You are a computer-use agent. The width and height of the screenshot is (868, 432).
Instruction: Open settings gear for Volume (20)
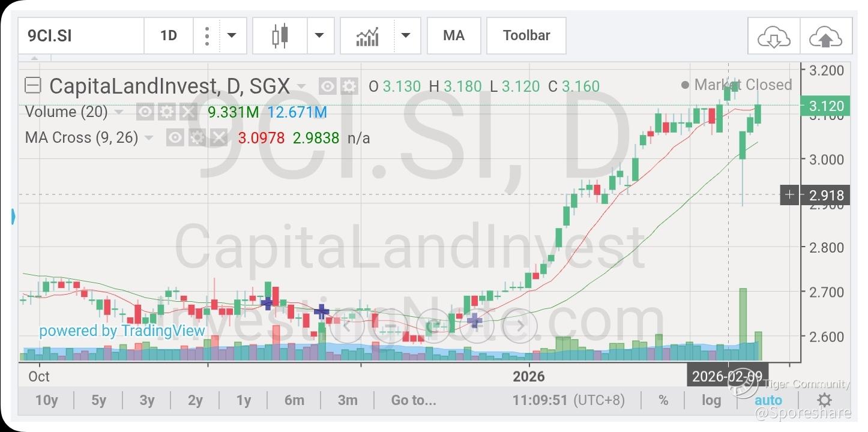pyautogui.click(x=167, y=112)
